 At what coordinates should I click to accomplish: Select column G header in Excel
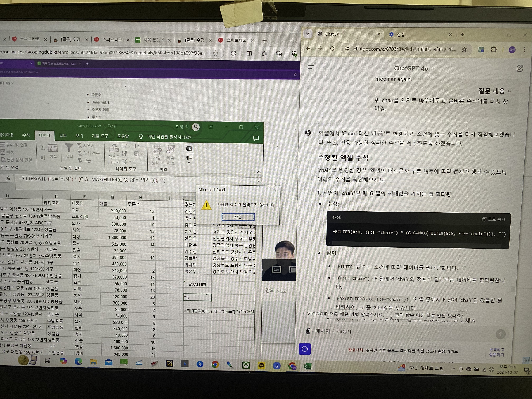[x=112, y=197]
